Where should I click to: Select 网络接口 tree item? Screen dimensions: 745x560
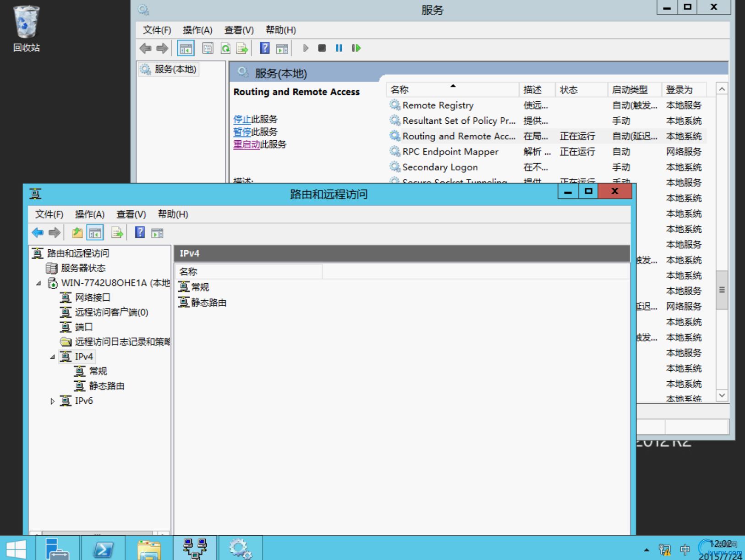pos(93,297)
